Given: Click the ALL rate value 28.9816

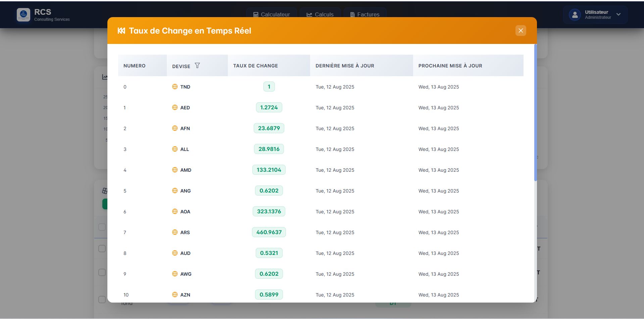Looking at the screenshot, I should [269, 149].
